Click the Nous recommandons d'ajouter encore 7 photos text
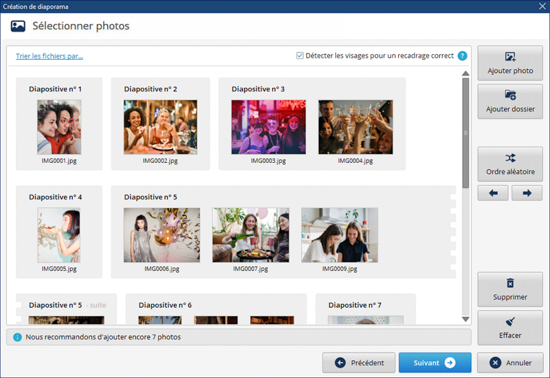The image size is (550, 378). click(103, 337)
